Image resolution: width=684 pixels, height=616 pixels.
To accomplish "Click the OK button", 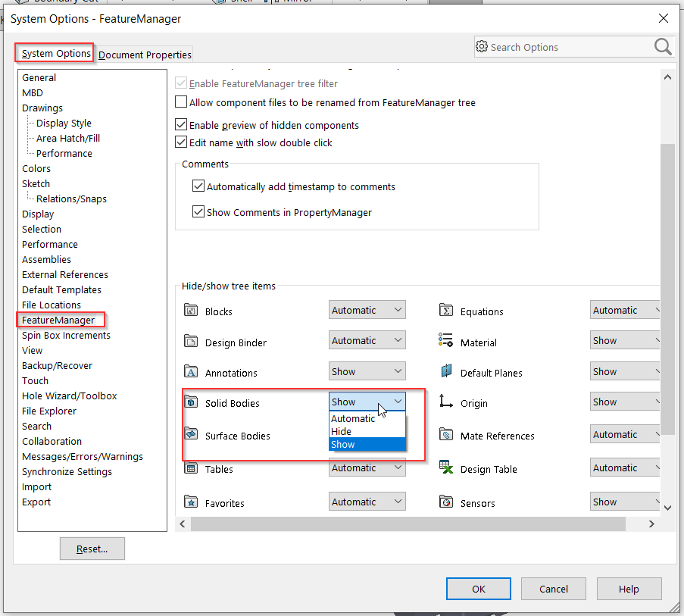I will [478, 589].
